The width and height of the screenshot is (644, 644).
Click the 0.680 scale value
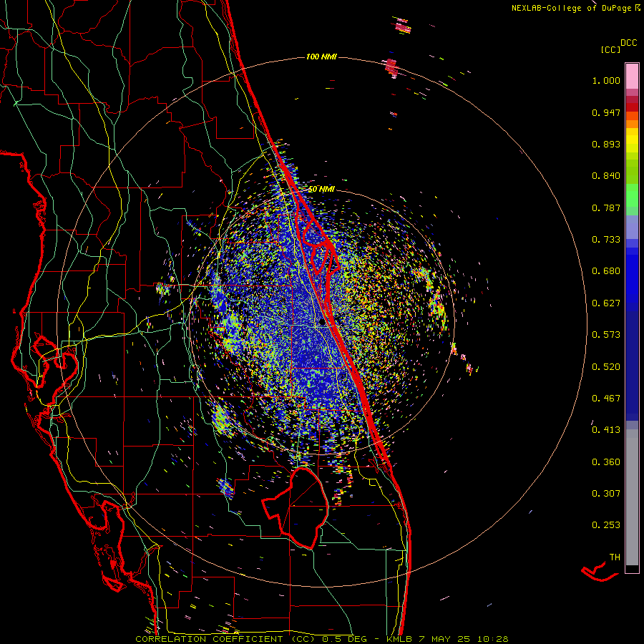(x=606, y=271)
